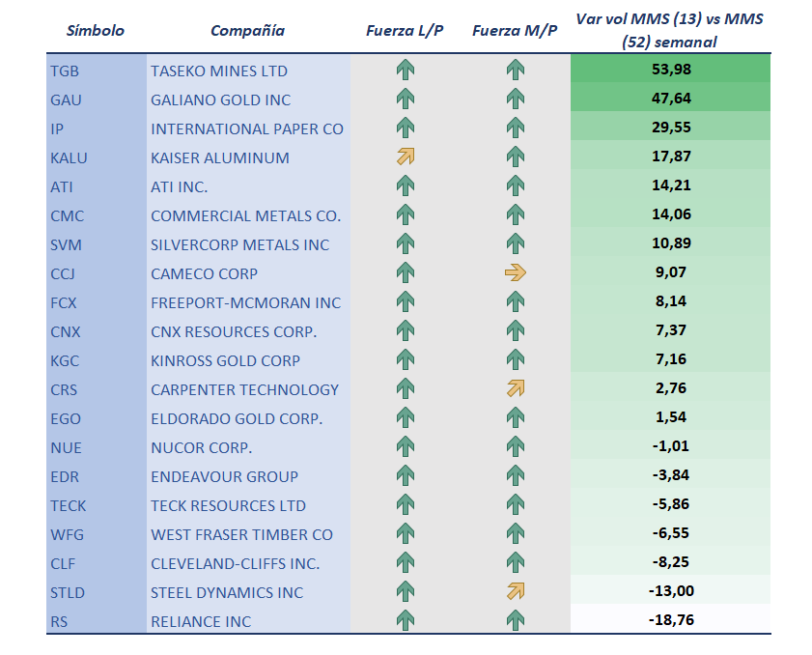Click Fuerza M/P arrow for Freeport-McMoran
Screen dimensions: 812x655
516,301
